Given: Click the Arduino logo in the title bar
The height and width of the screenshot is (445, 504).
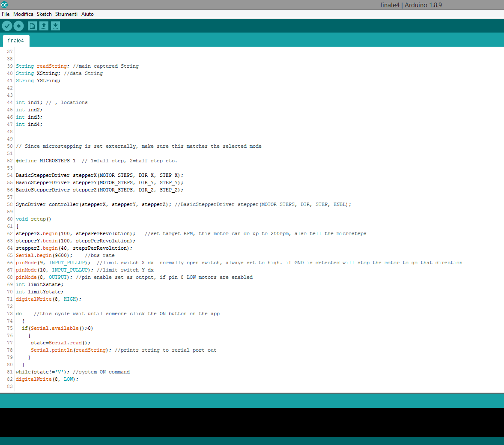Looking at the screenshot, I should 5,5.
